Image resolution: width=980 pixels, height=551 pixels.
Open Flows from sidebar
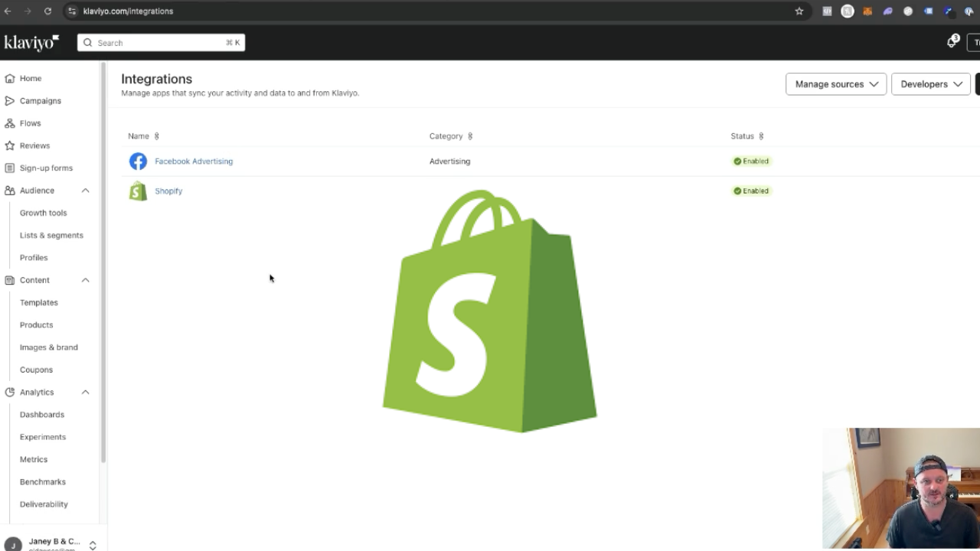pos(31,123)
